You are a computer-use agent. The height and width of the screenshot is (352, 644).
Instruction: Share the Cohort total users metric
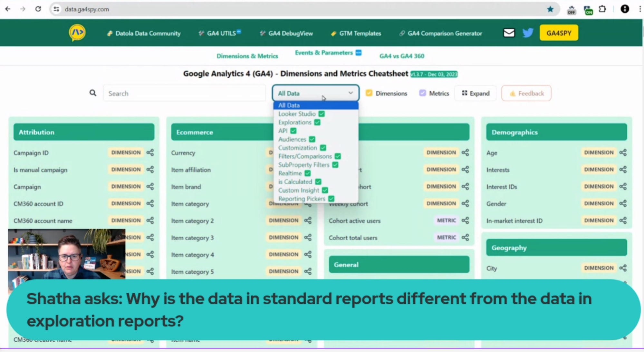pos(465,238)
